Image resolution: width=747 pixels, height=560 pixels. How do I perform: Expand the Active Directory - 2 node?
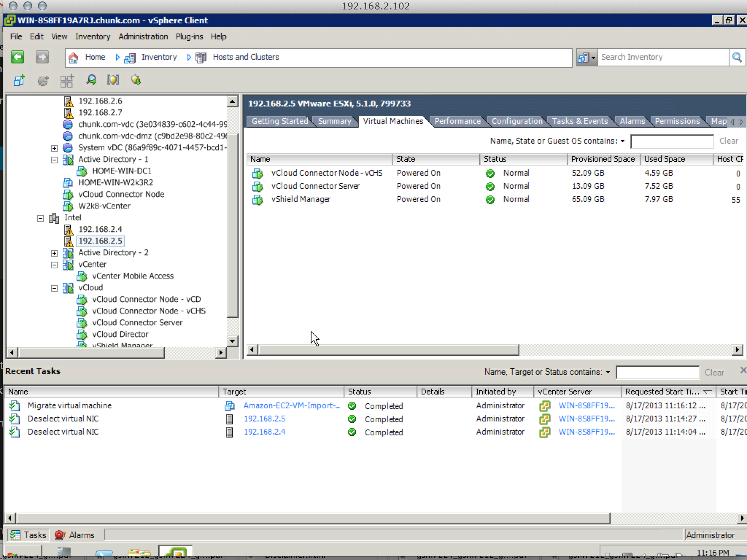point(54,253)
